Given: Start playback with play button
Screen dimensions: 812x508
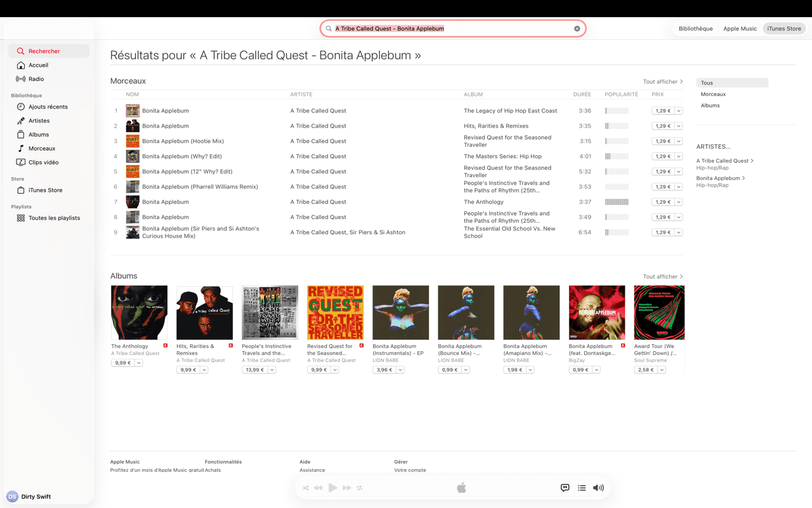Looking at the screenshot, I should click(332, 488).
